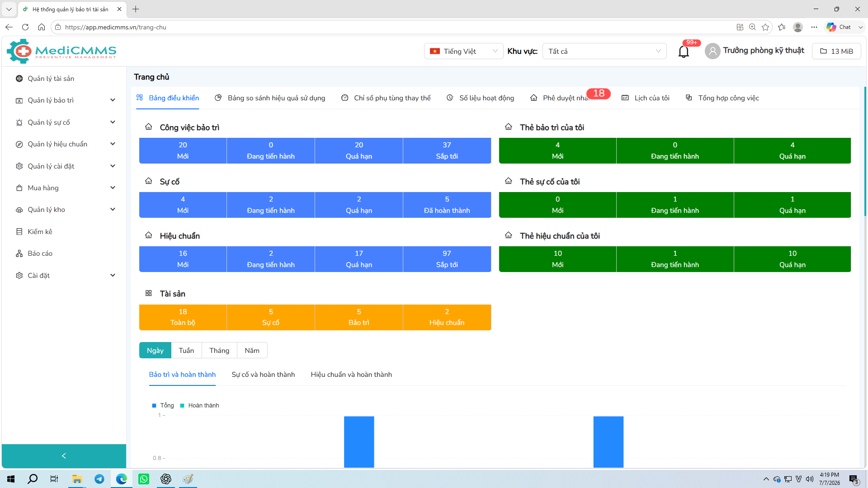Screen dimensions: 868x488
Task: Select the Ngày period toggle
Action: [x=155, y=351]
